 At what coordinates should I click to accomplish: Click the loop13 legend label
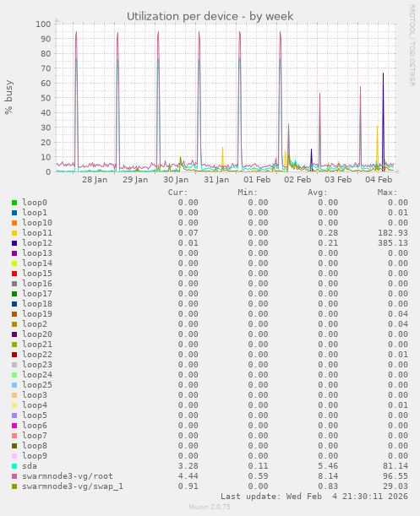coord(37,253)
